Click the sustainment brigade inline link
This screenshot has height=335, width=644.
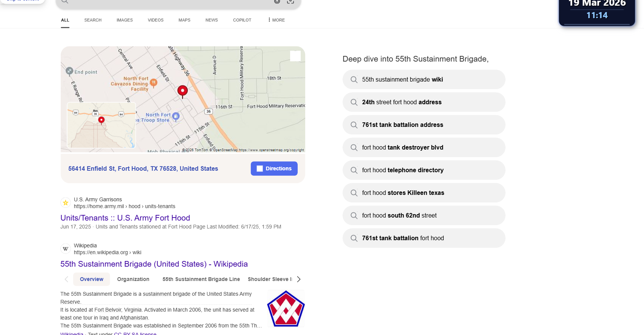tap(166, 294)
